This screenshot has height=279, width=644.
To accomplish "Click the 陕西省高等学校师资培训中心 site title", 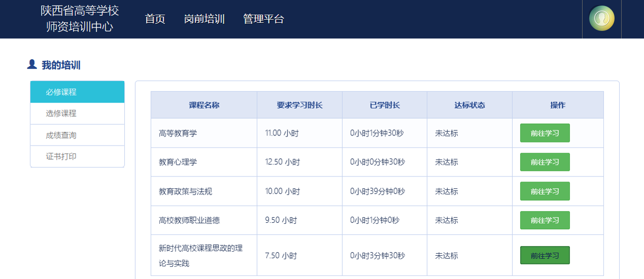I will (x=80, y=19).
